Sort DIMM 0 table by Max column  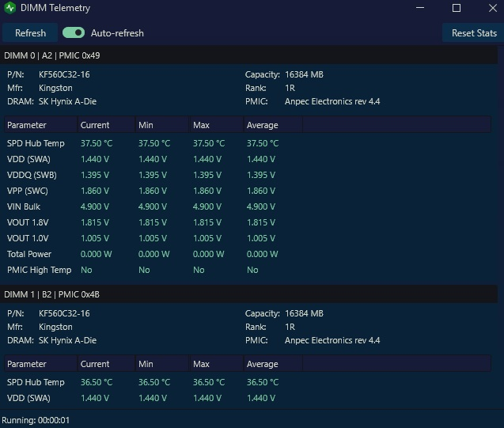[x=217, y=125]
